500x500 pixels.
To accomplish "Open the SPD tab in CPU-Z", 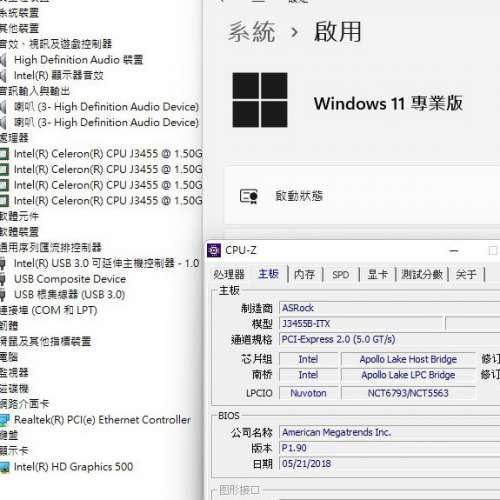I will pyautogui.click(x=341, y=274).
